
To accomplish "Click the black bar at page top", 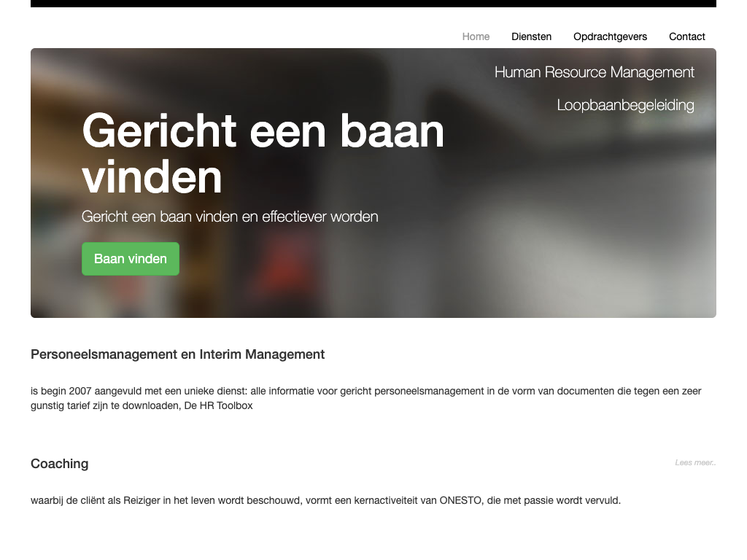I will [x=373, y=4].
